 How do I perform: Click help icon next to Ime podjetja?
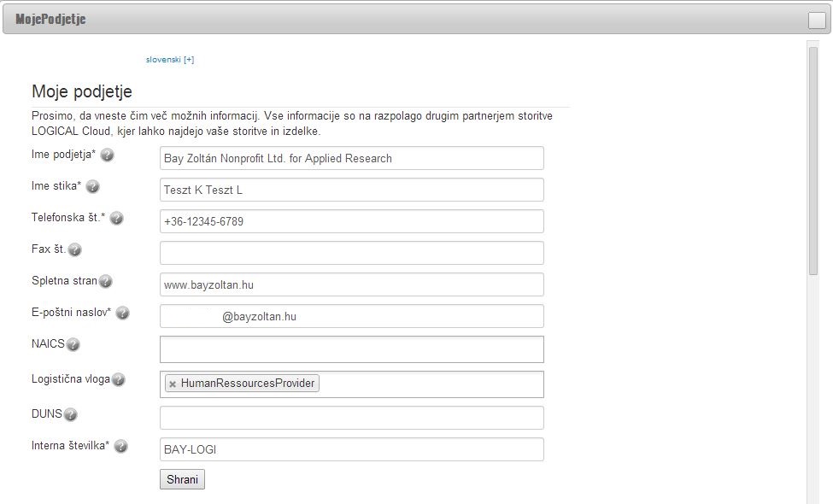click(107, 155)
